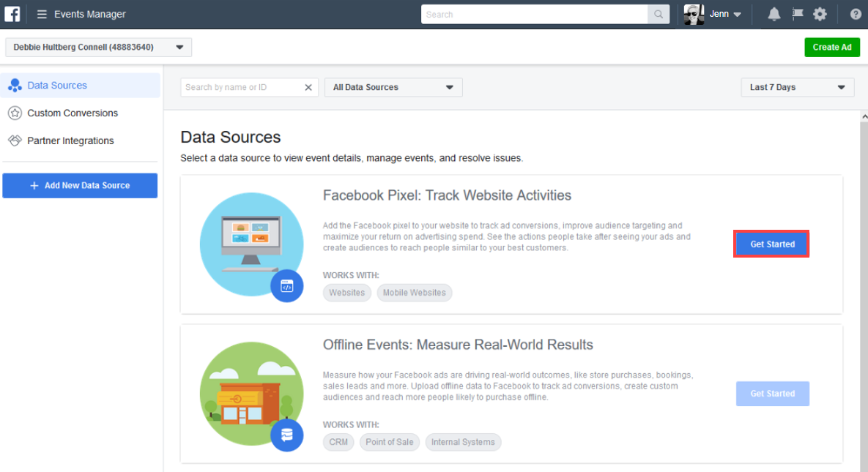Click the plus icon on Add New Data Source
Image resolution: width=868 pixels, height=472 pixels.
point(34,185)
